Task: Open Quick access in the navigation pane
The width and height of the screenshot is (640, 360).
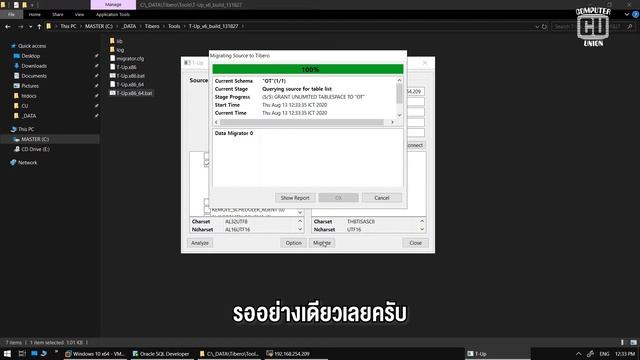Action: click(31, 46)
